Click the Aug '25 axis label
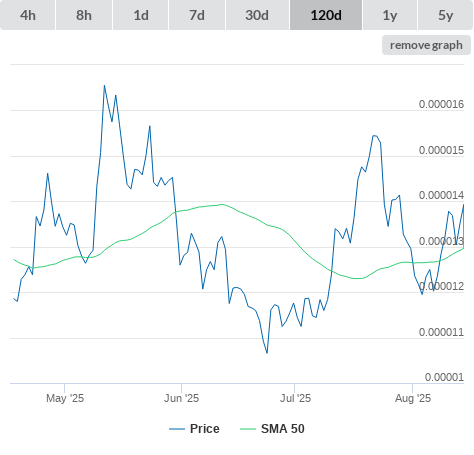 pyautogui.click(x=413, y=398)
